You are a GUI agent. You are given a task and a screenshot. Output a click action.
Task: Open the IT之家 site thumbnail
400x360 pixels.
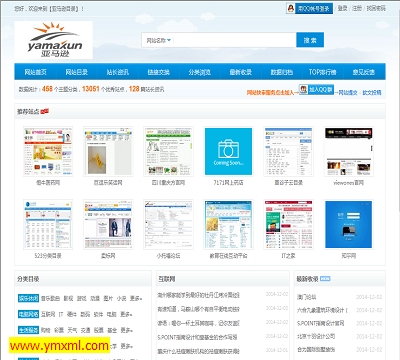(288, 224)
